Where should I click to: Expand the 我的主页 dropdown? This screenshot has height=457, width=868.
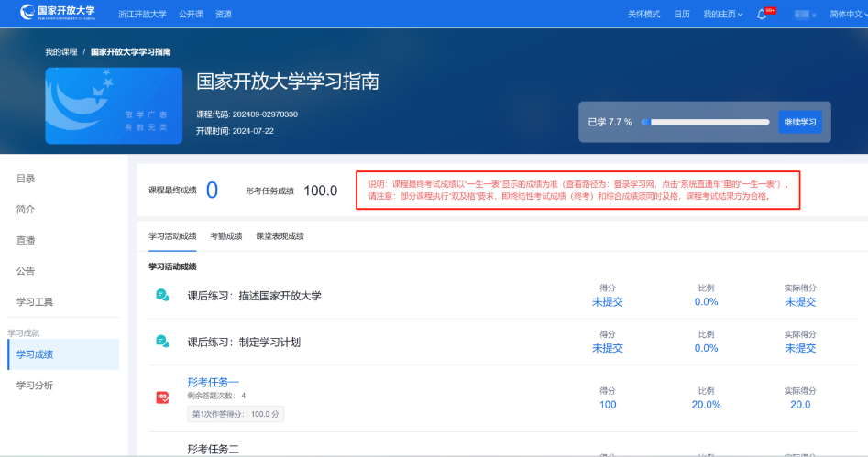(722, 15)
